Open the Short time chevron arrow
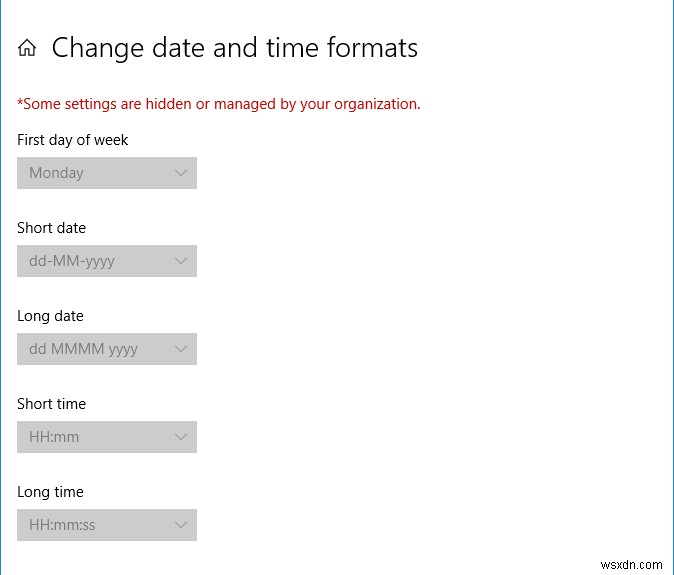This screenshot has height=575, width=674. [181, 437]
